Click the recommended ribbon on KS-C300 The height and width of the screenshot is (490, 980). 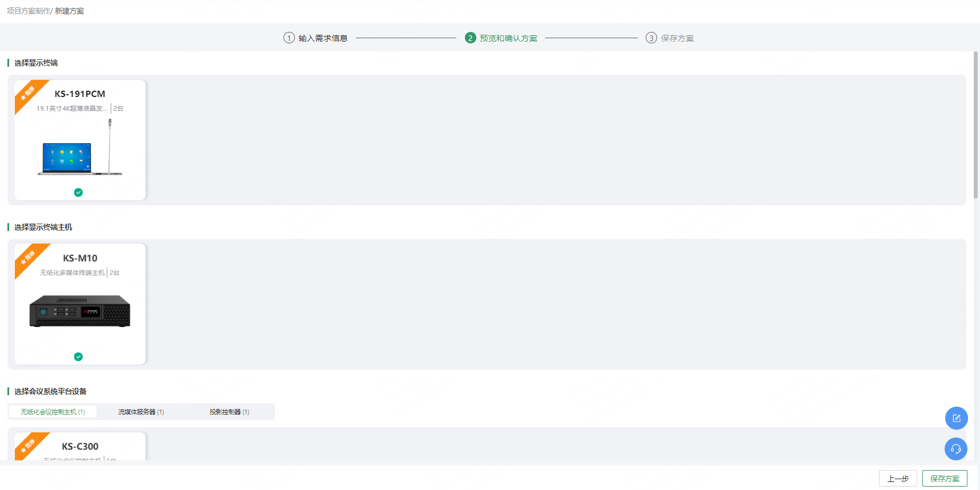[27, 445]
